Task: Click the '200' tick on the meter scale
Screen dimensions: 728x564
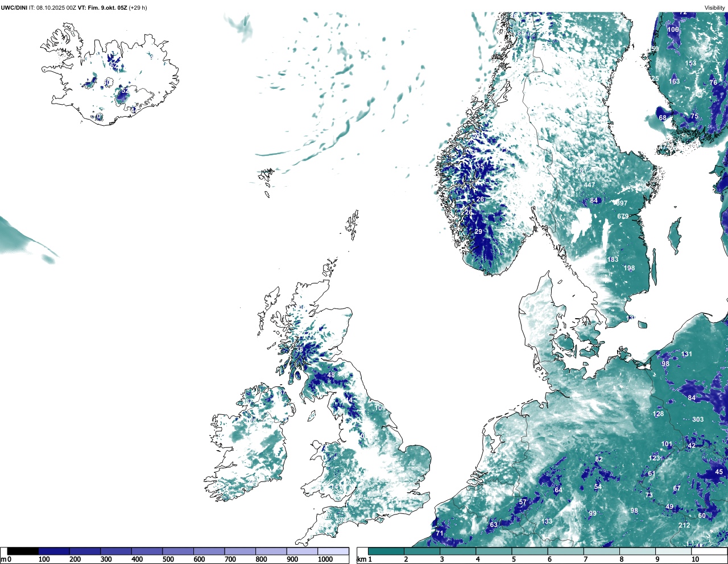Action: (x=75, y=559)
